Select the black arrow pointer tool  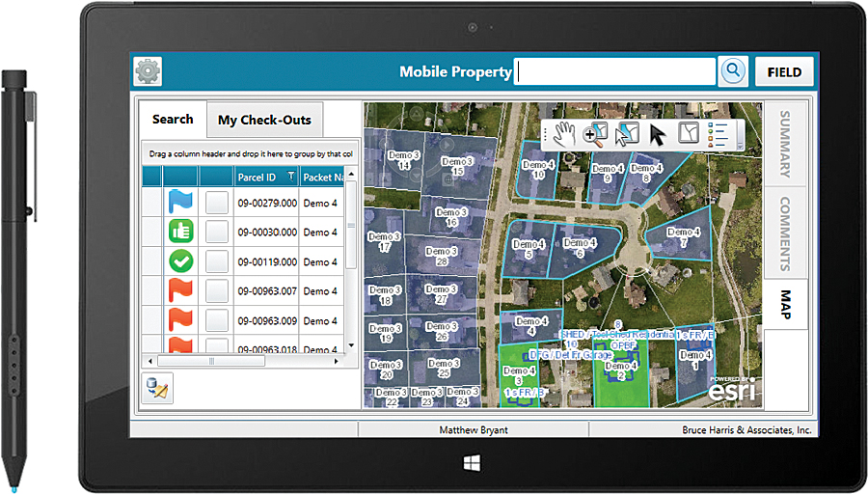(x=658, y=134)
